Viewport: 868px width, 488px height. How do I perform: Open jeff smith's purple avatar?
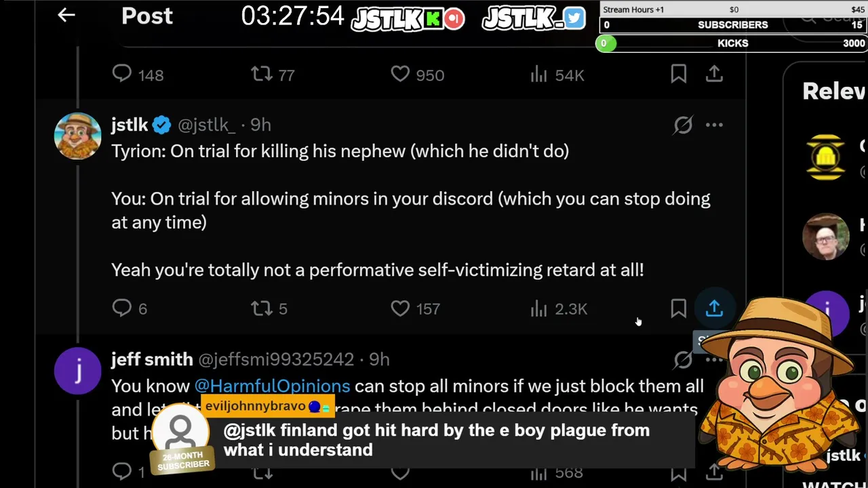click(x=78, y=371)
